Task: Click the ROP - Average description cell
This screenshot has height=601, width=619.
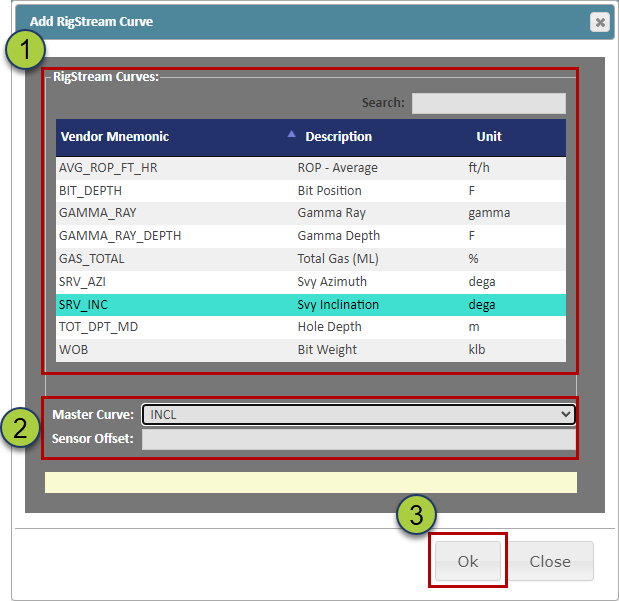Action: click(x=338, y=168)
